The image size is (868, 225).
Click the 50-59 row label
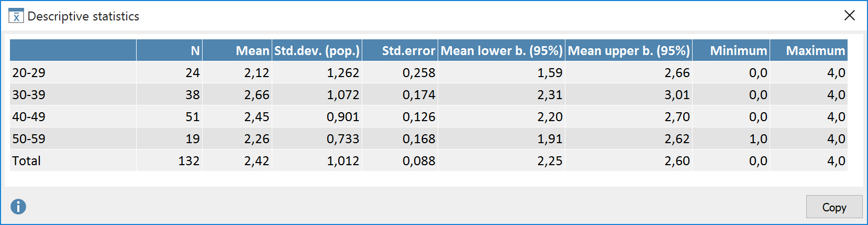(x=29, y=139)
